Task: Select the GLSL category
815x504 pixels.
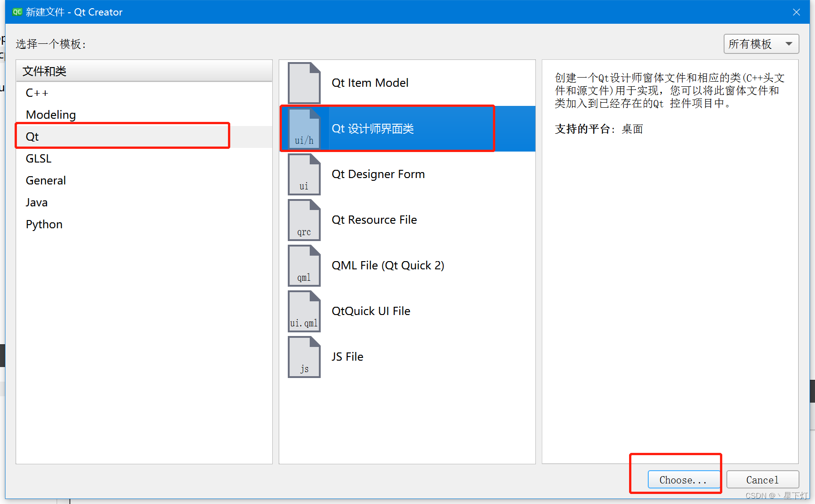Action: pos(144,158)
